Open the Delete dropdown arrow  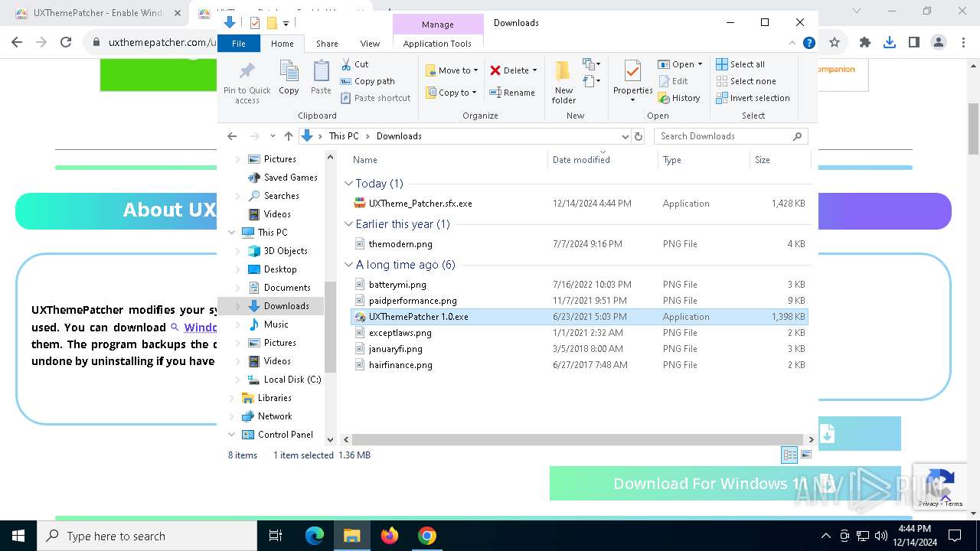click(534, 70)
